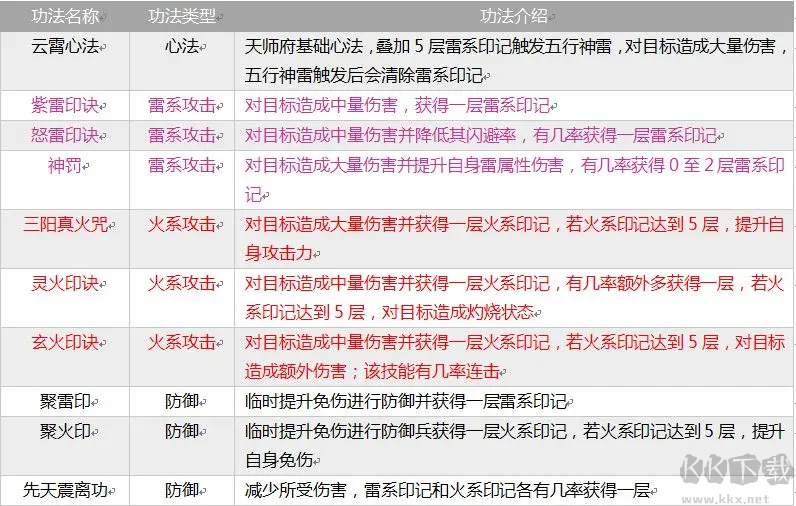Screen dimensions: 796x506
Task: Select the 怒雷印诀 name cell
Action: coord(65,136)
